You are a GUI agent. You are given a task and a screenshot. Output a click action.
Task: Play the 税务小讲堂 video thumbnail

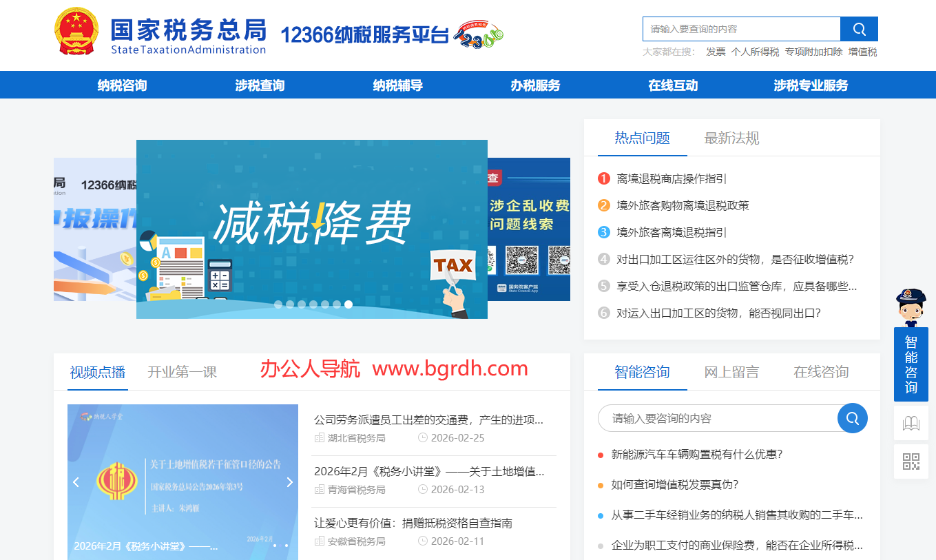(x=183, y=482)
